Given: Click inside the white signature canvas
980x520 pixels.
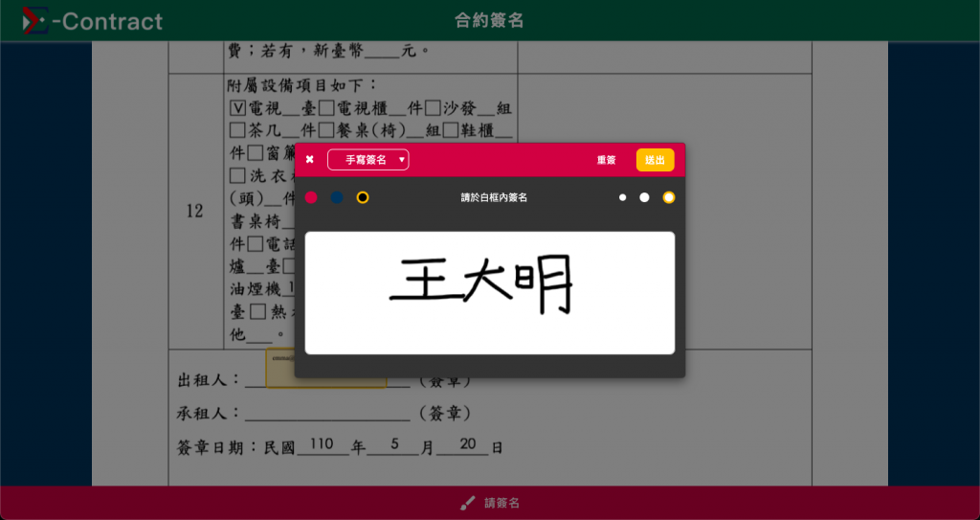Looking at the screenshot, I should point(490,293).
